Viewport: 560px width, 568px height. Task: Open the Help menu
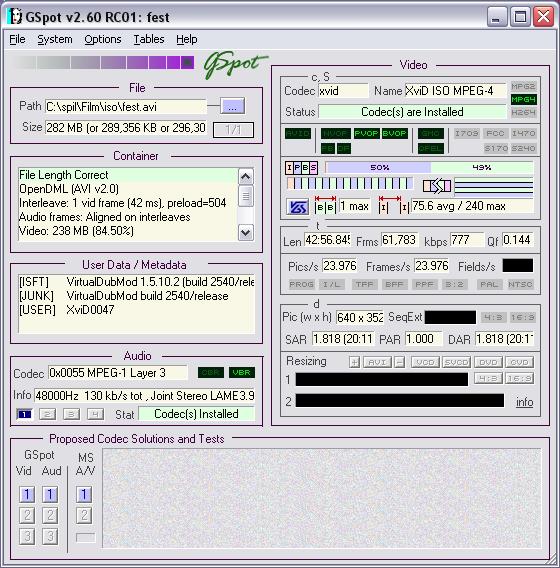(x=187, y=39)
